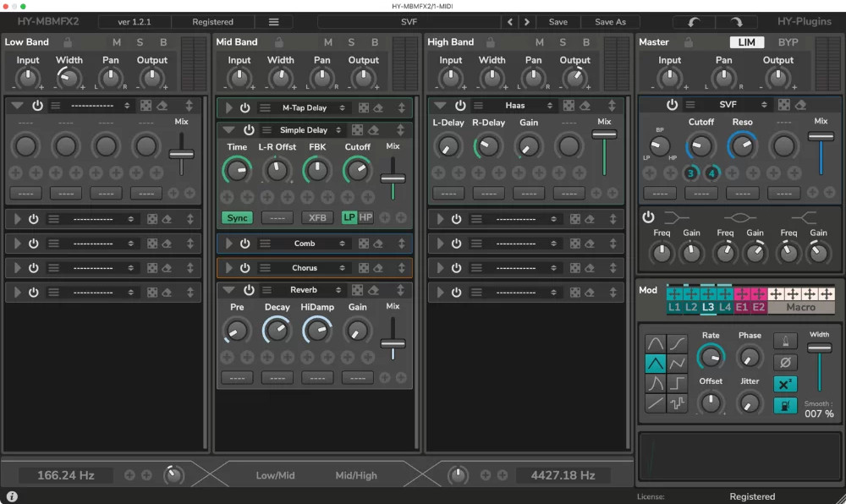Randomize Simple Delay parameters with the dice icon
The image size is (846, 504).
pos(356,131)
